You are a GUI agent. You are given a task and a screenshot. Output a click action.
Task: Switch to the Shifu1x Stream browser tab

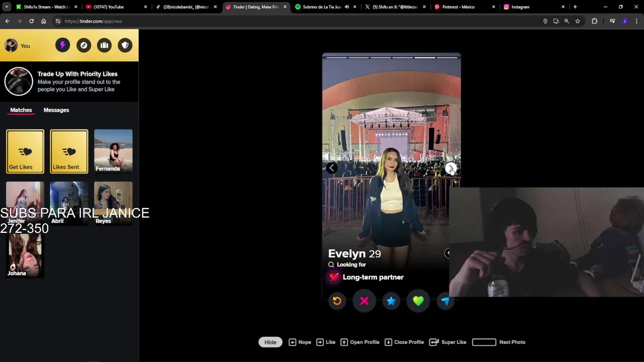tap(47, 7)
